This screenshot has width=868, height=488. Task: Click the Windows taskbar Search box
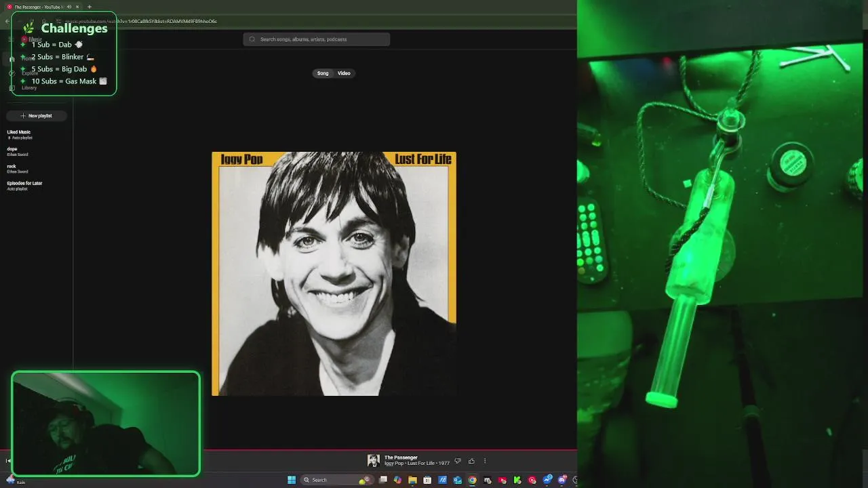pyautogui.click(x=337, y=480)
